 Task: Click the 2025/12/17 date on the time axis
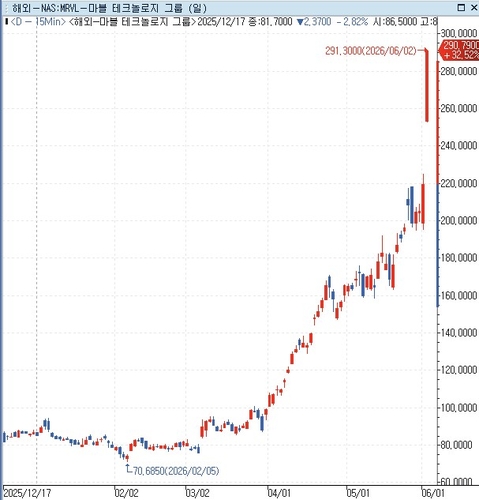point(28,493)
